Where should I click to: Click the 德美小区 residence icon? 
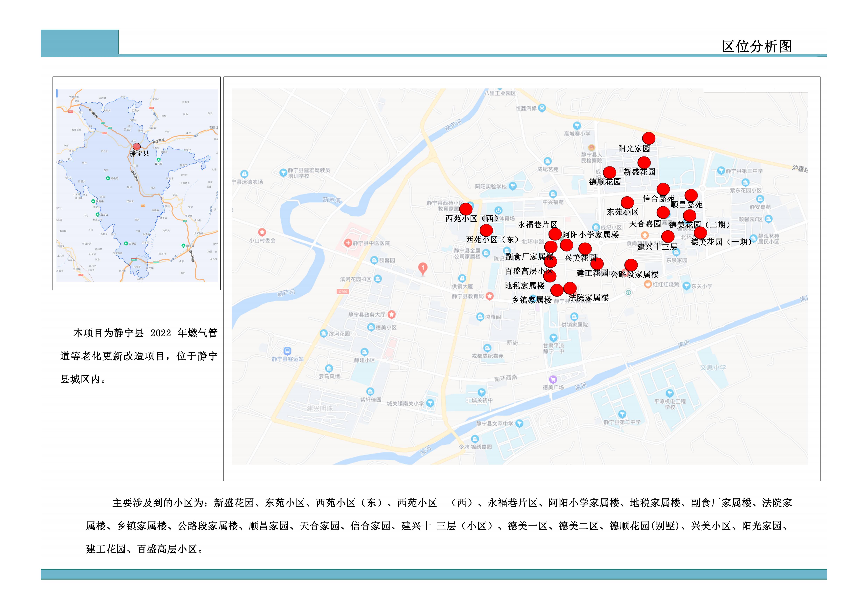(371, 327)
